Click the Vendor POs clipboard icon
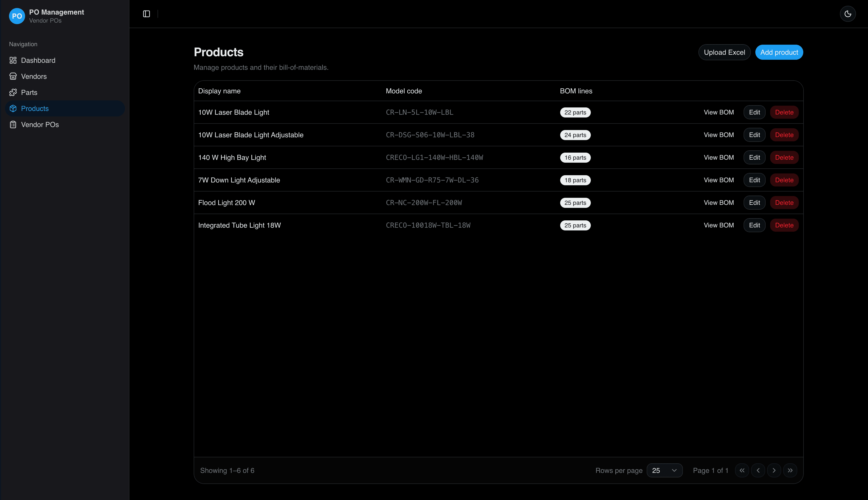868x500 pixels. click(x=13, y=125)
